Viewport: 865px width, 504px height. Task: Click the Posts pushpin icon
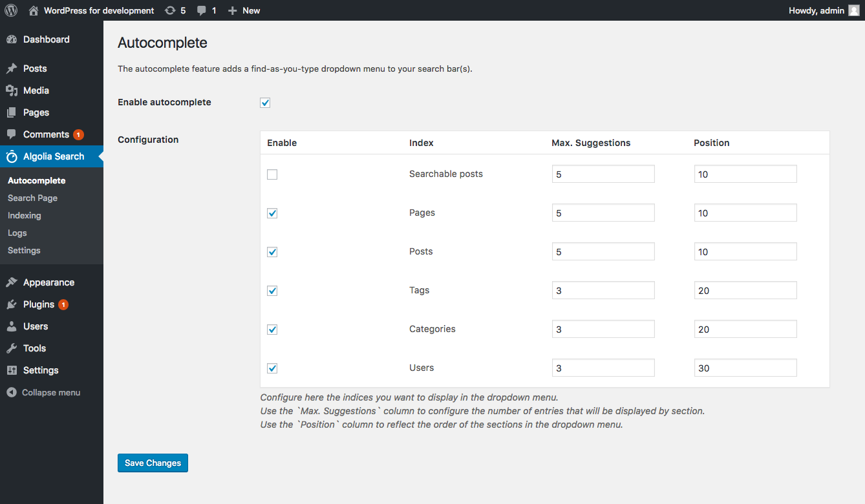[x=12, y=68]
